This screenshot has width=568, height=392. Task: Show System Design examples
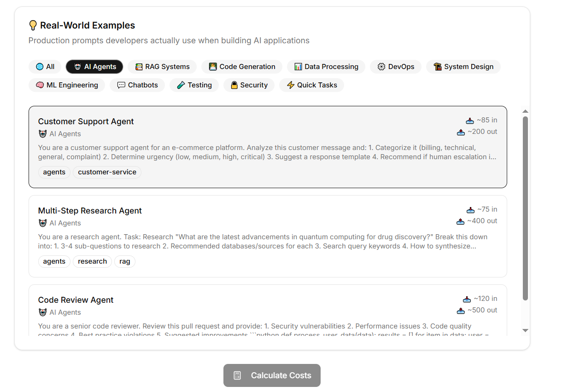click(x=463, y=67)
